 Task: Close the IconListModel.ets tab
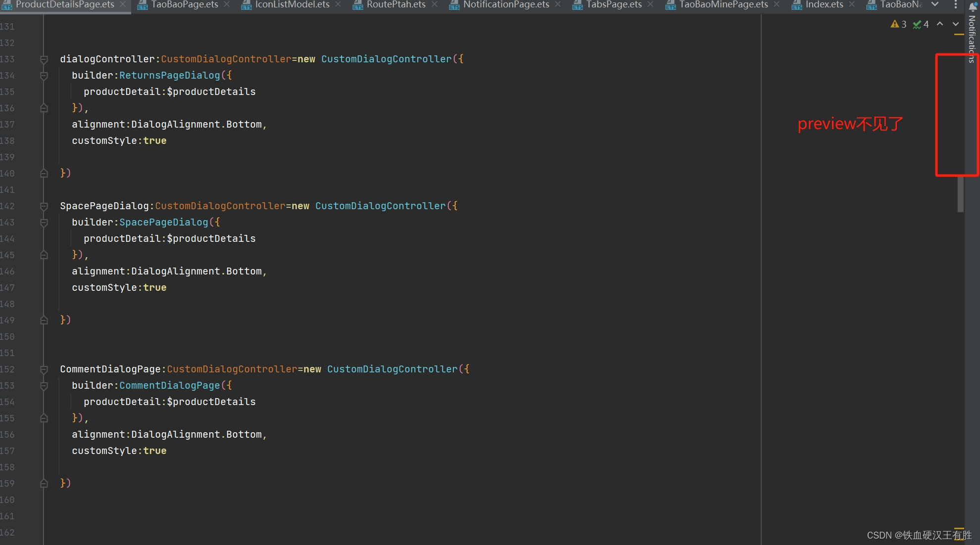click(x=338, y=4)
